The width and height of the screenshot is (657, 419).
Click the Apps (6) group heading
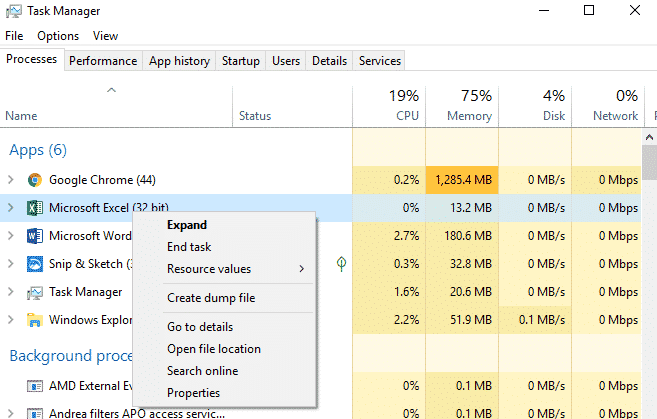(38, 150)
